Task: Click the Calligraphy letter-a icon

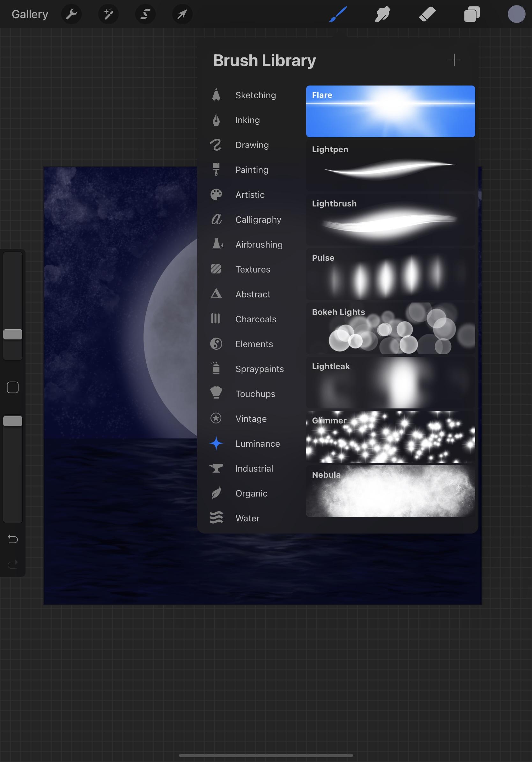Action: click(x=216, y=219)
